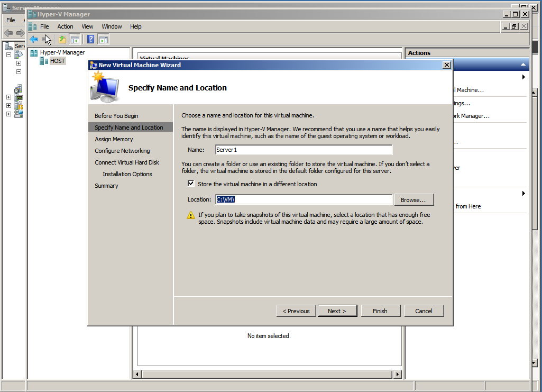Click the Finish button
542x392 pixels.
tap(380, 311)
